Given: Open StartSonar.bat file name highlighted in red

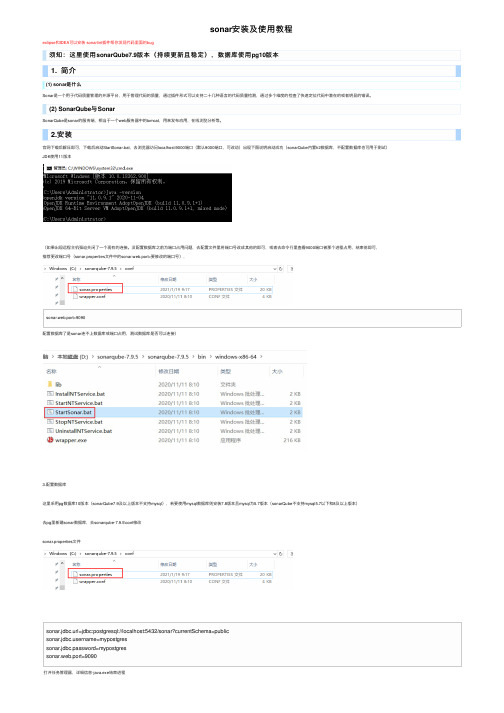Looking at the screenshot, I should pos(74,412).
